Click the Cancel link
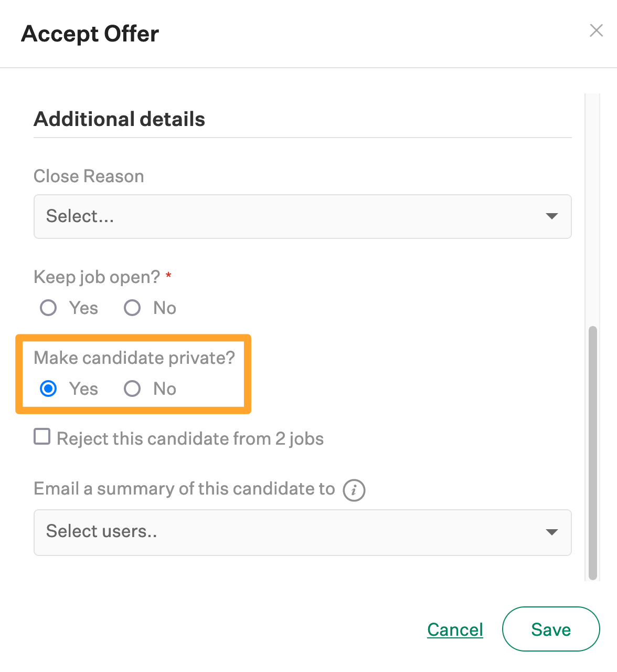This screenshot has width=617, height=672. pyautogui.click(x=455, y=629)
